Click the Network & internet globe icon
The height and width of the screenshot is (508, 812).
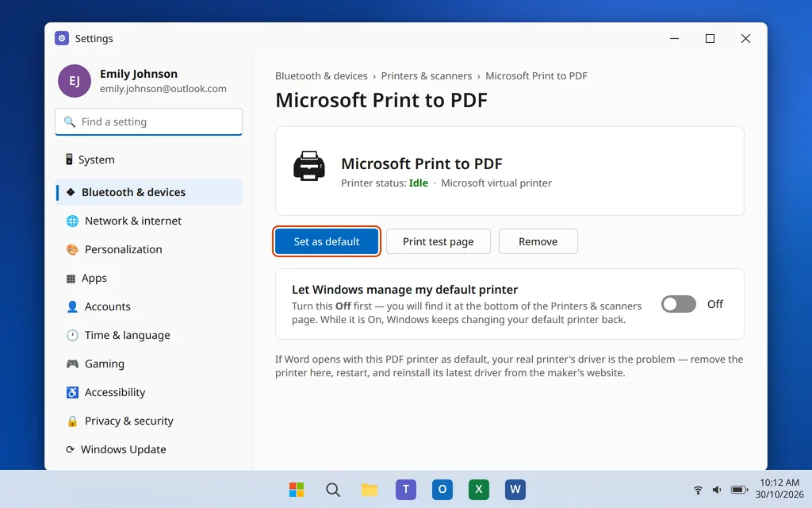point(72,221)
